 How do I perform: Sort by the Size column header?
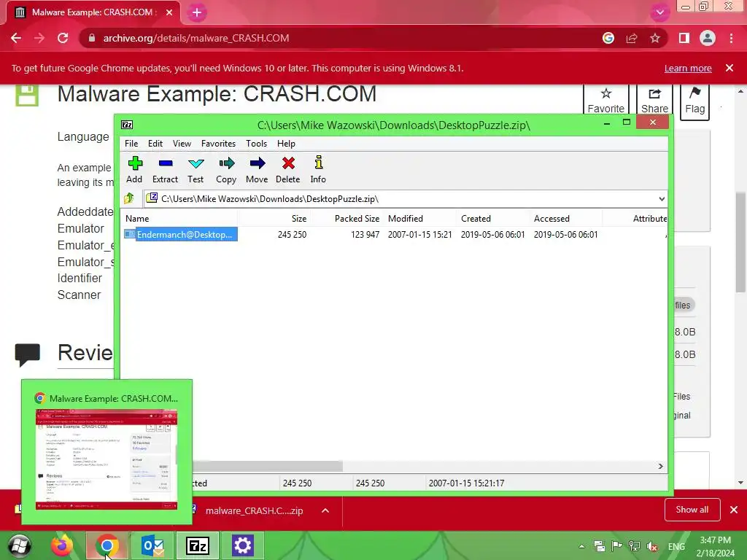point(274,219)
